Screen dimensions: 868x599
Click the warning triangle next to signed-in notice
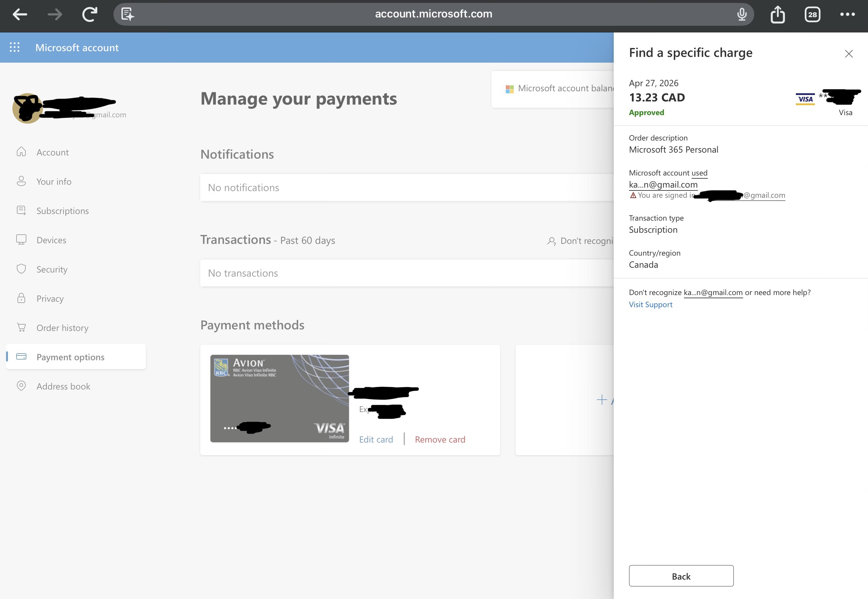click(x=633, y=195)
